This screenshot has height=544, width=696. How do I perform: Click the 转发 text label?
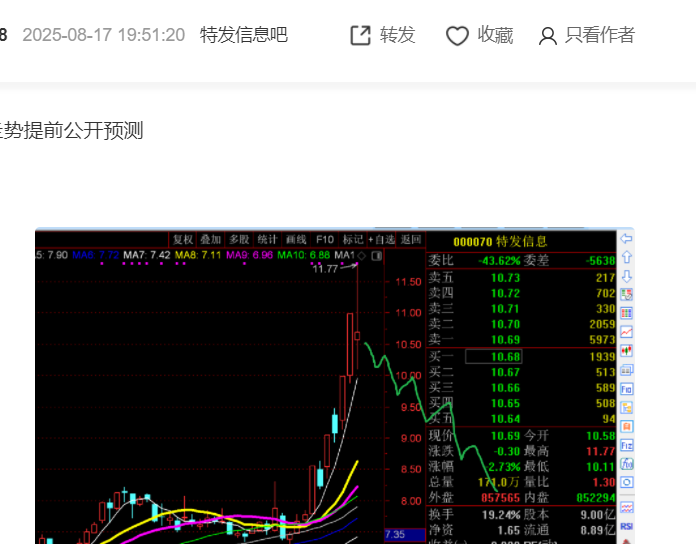[x=398, y=35]
